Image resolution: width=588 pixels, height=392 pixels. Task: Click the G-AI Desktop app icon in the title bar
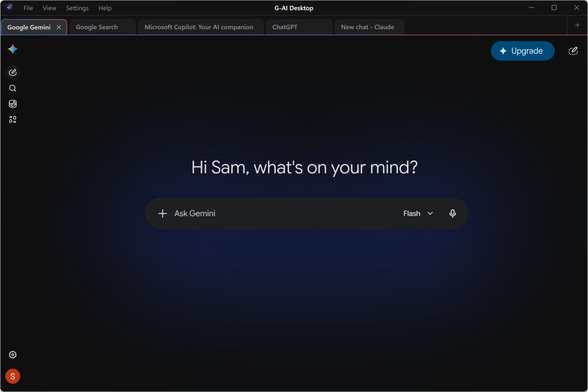tap(9, 7)
